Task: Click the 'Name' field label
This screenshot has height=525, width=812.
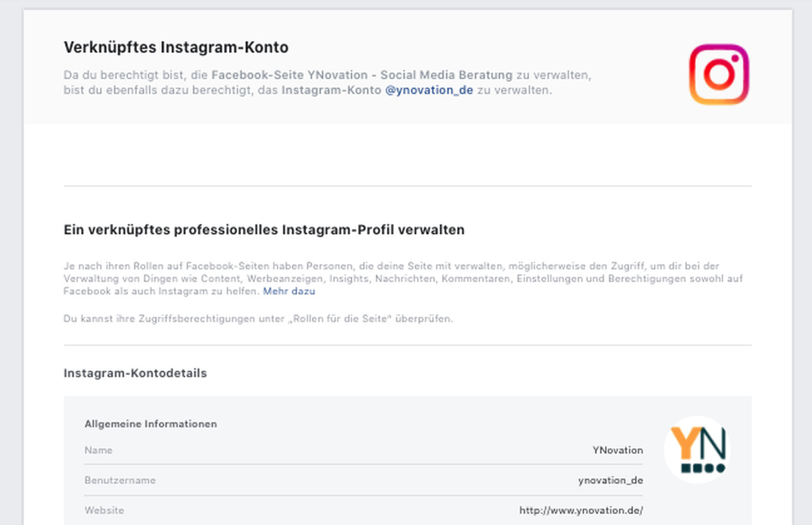Action: (98, 450)
